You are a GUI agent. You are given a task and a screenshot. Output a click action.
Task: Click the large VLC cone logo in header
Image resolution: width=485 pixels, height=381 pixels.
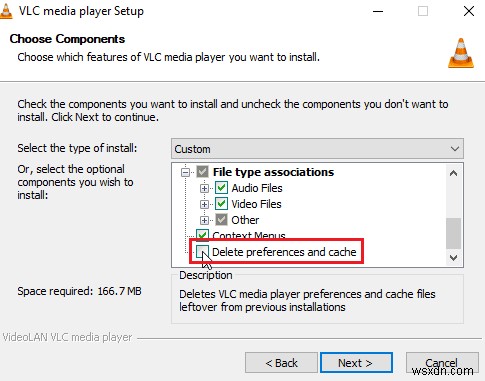tap(461, 53)
